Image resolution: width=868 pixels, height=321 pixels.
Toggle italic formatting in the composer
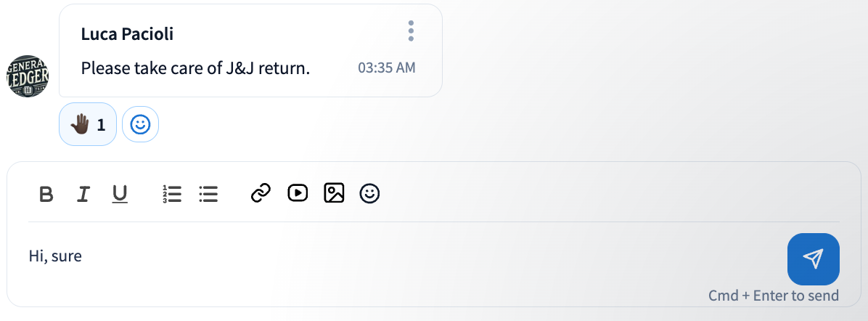pos(83,194)
